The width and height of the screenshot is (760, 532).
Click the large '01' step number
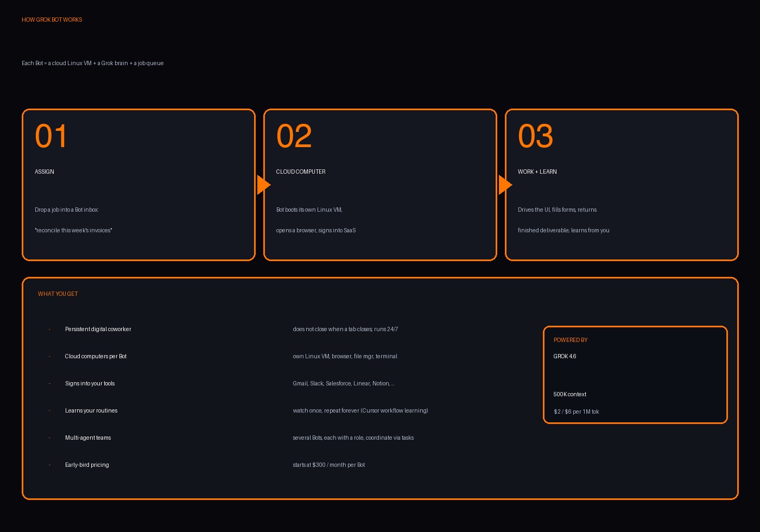[50, 136]
